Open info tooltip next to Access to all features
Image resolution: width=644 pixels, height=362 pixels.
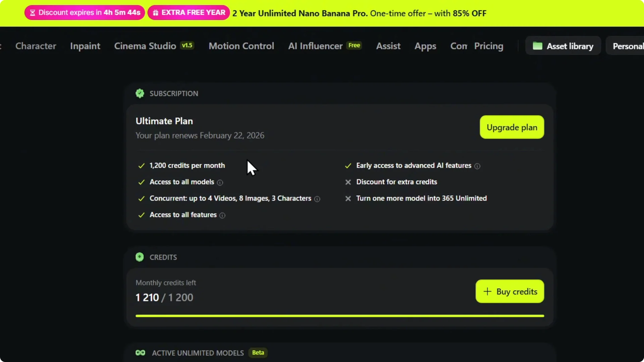tap(222, 216)
